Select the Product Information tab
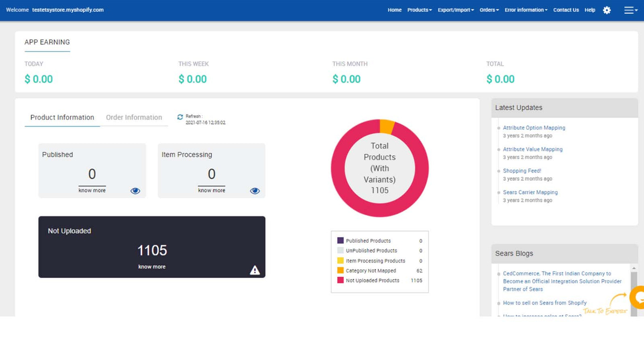This screenshot has height=362, width=644. pyautogui.click(x=61, y=117)
